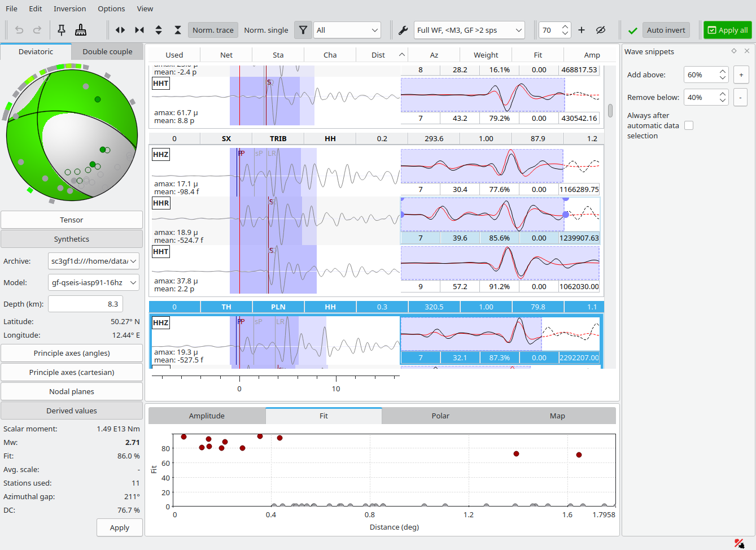
Task: Click the stamp tool icon
Action: pyautogui.click(x=81, y=30)
